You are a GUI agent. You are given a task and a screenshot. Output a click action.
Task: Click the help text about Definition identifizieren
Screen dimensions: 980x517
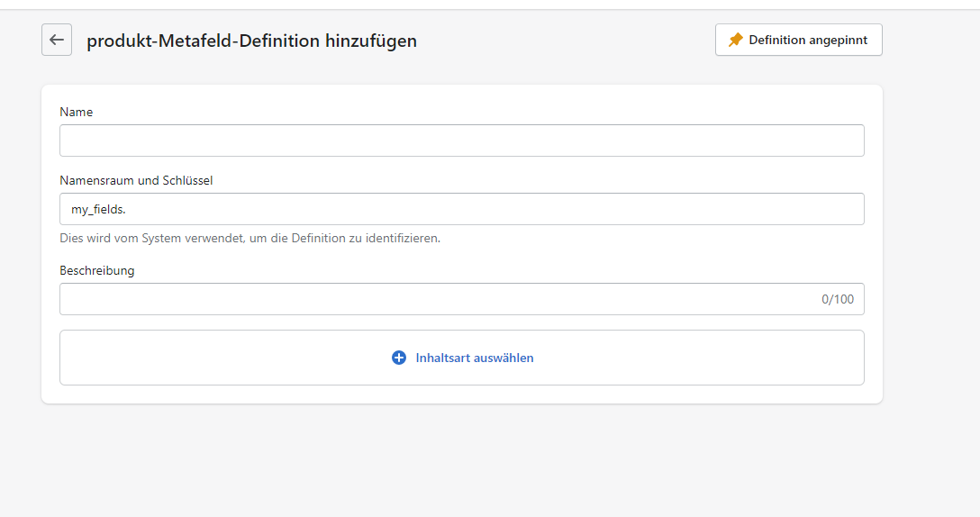click(250, 238)
